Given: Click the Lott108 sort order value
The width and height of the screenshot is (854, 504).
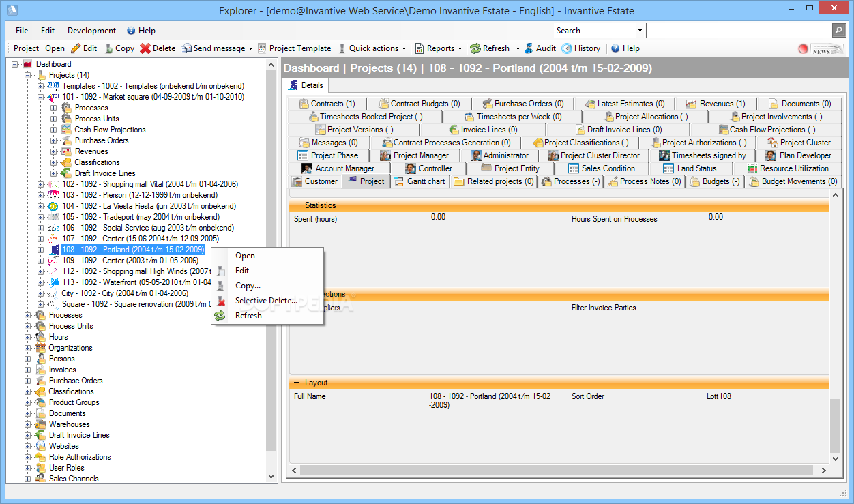Looking at the screenshot, I should pos(719,396).
